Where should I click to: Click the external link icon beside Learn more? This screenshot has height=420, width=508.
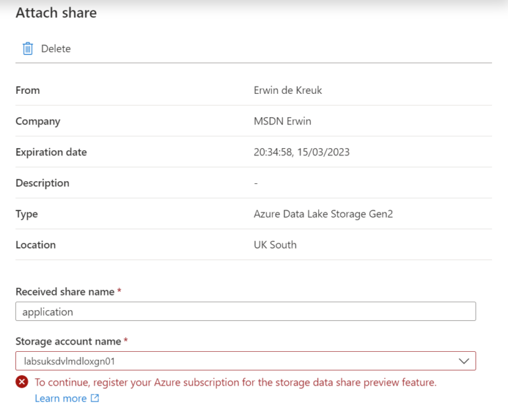95,398
